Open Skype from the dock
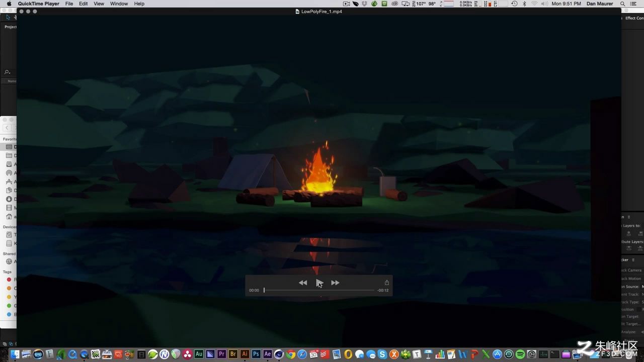This screenshot has height=362, width=644. pos(382,354)
